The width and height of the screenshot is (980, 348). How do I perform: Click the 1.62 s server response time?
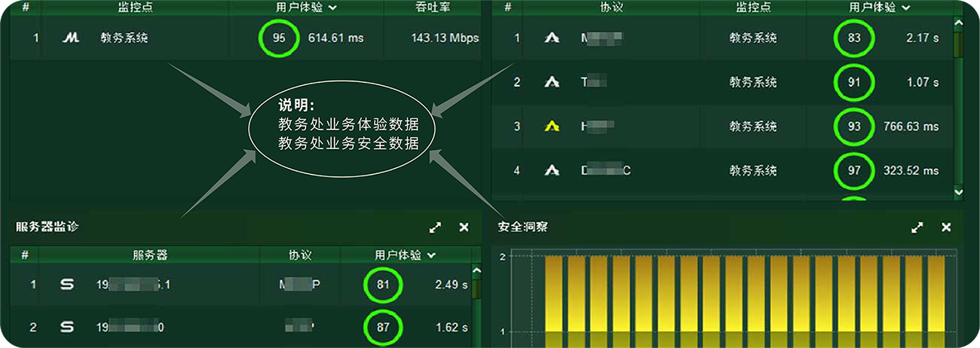coord(452,328)
